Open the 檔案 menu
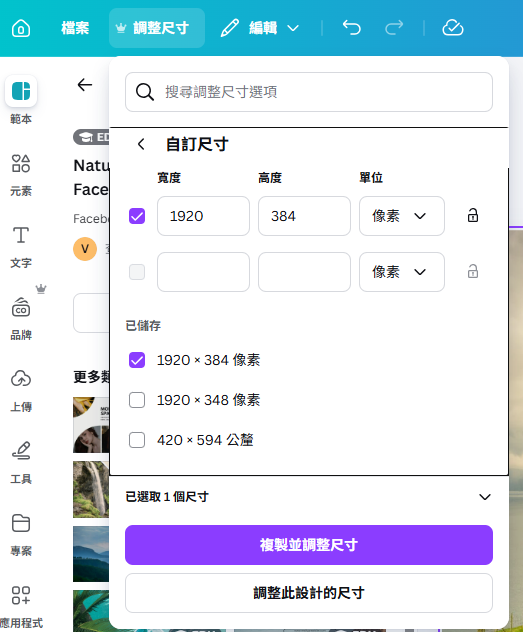 tap(75, 28)
